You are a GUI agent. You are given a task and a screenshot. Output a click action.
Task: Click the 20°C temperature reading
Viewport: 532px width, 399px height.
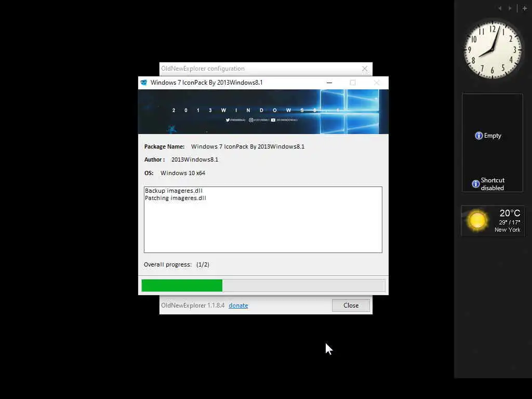[510, 213]
